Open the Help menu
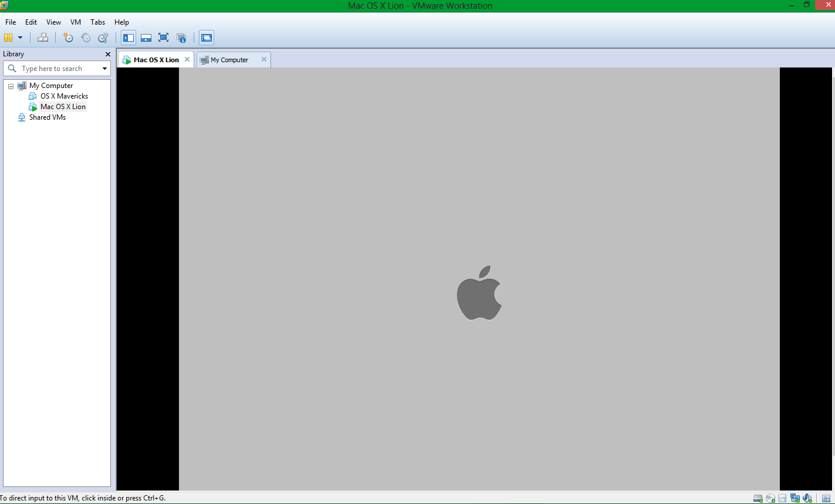835x504 pixels. 121,22
